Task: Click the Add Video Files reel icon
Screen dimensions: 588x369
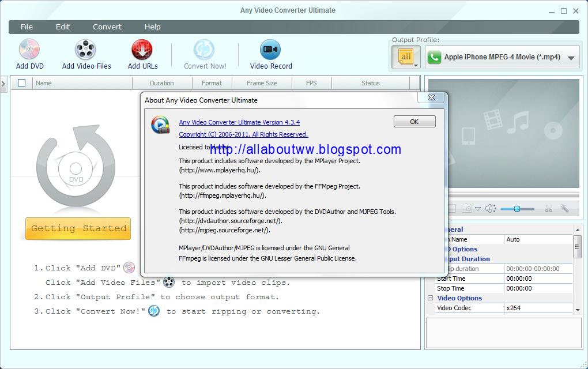Action: point(85,49)
